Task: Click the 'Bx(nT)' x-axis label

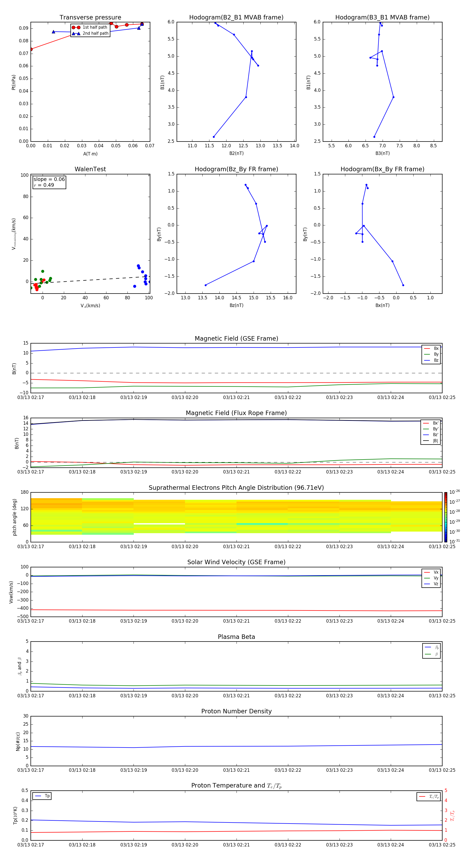Action: (x=382, y=305)
